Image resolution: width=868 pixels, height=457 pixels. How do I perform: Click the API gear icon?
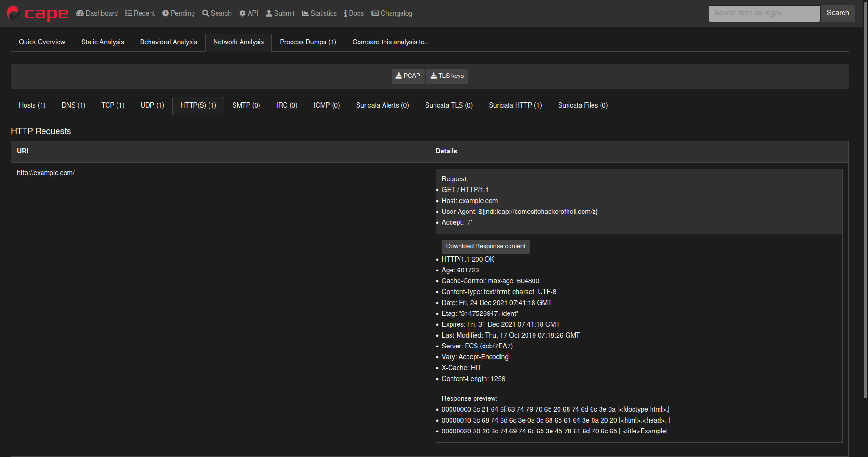tap(242, 13)
